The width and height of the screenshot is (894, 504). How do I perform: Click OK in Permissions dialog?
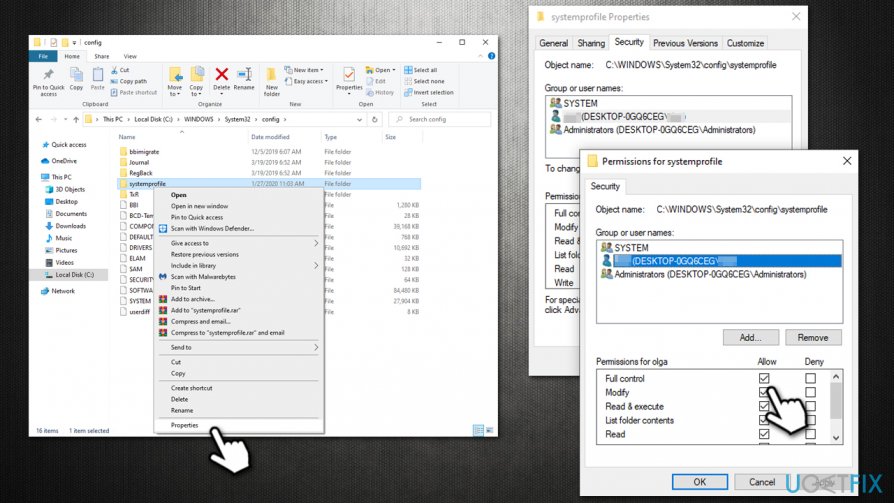(x=700, y=482)
